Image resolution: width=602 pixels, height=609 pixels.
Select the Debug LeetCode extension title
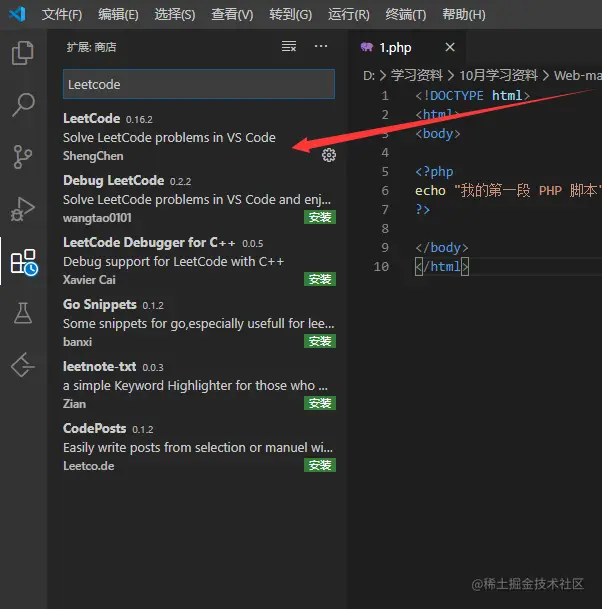[113, 181]
